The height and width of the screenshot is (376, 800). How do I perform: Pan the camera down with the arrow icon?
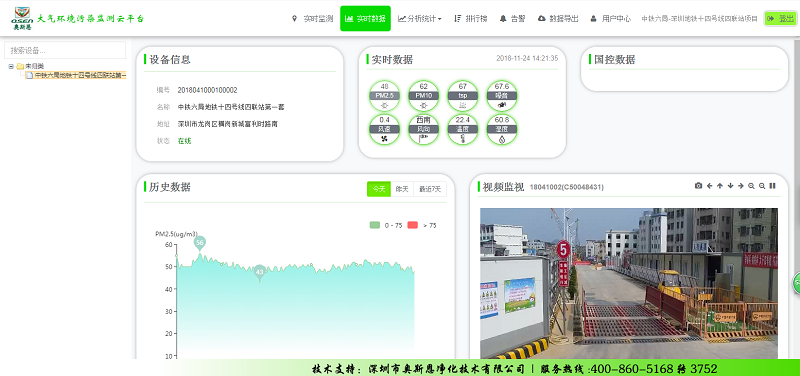[731, 186]
